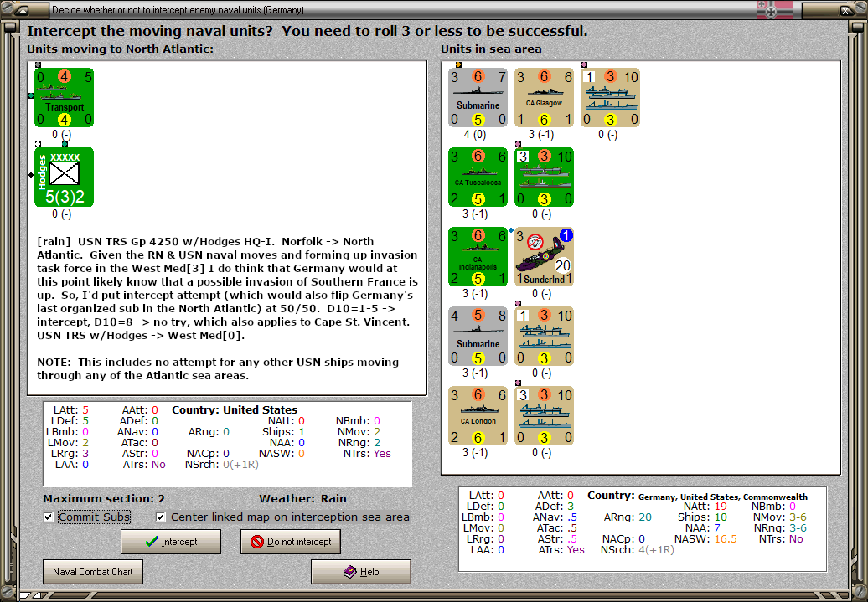Choose the green convoy counter beside CA Tuscaloosa
Viewport: 868px width, 602px height.
tap(544, 177)
